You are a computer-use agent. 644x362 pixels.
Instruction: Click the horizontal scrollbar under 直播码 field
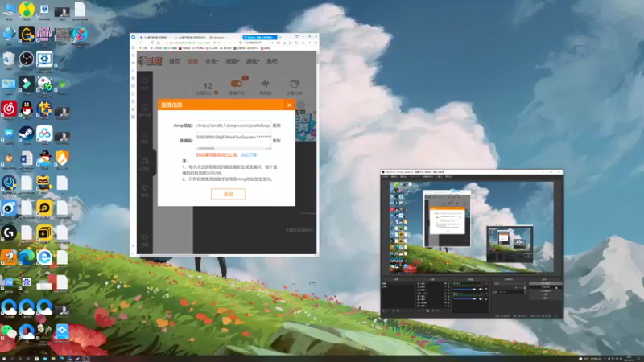click(233, 148)
